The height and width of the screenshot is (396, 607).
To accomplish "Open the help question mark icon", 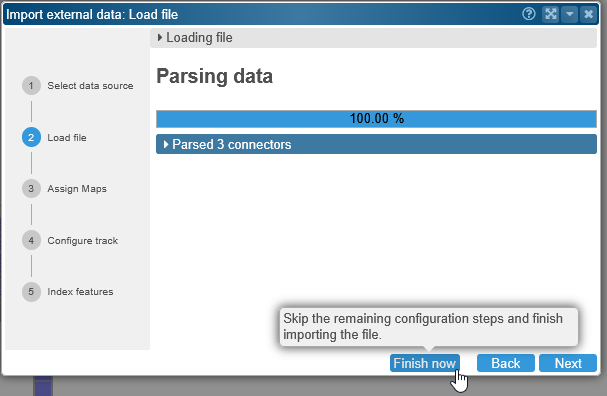I will 529,14.
